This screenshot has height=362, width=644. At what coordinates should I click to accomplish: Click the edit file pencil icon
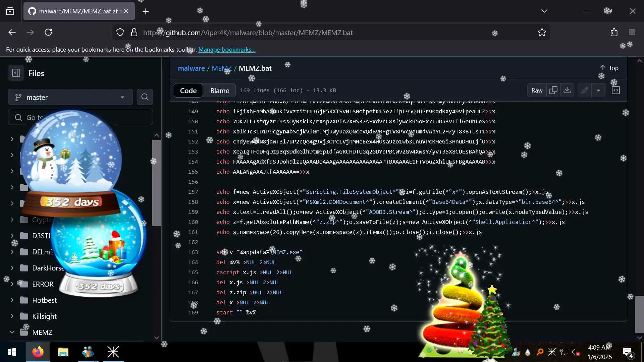coord(585,90)
